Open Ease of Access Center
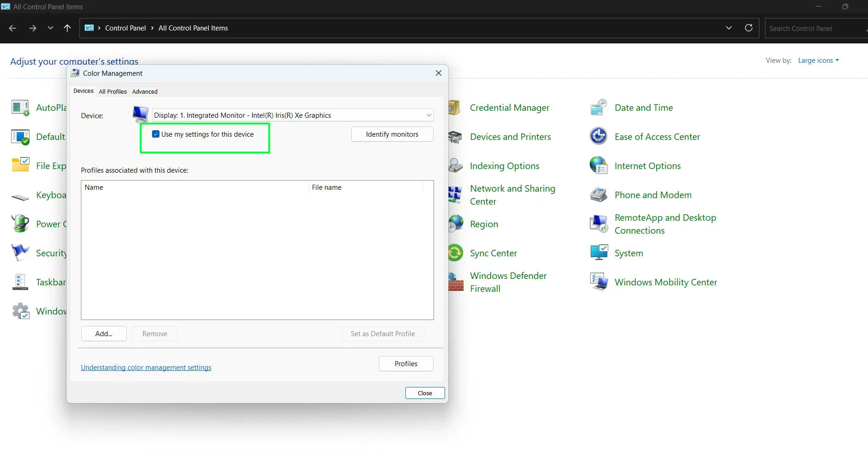 coord(657,136)
